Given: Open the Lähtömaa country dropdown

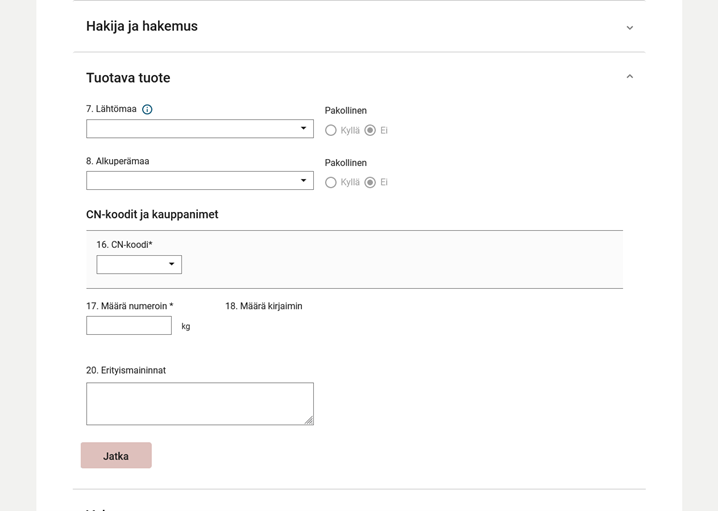Looking at the screenshot, I should [x=199, y=129].
